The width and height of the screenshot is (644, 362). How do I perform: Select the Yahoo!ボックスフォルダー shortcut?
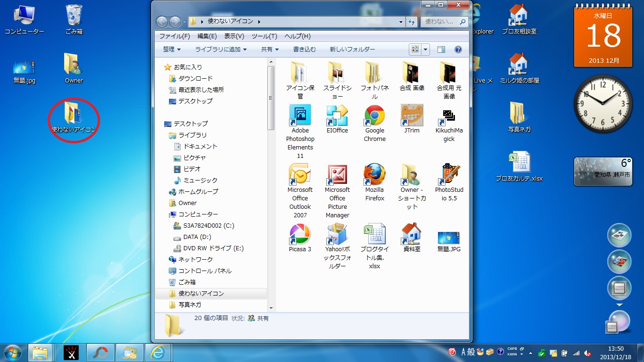pyautogui.click(x=337, y=246)
